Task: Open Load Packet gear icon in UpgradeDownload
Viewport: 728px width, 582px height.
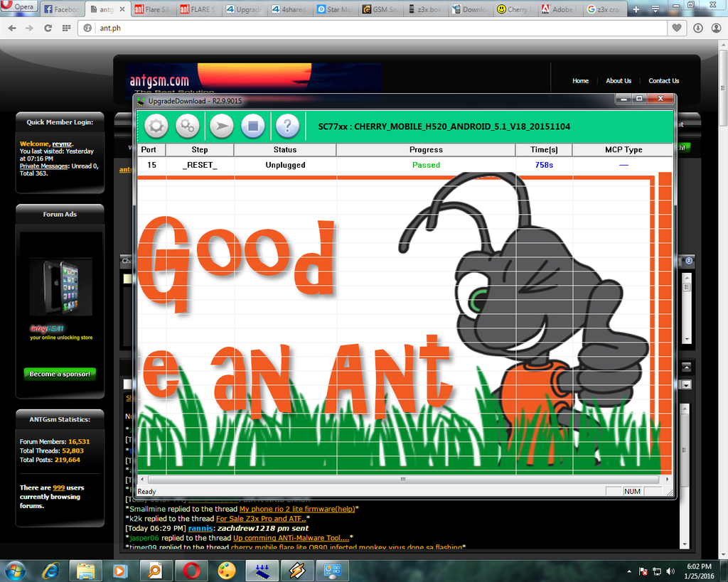Action: pos(156,126)
